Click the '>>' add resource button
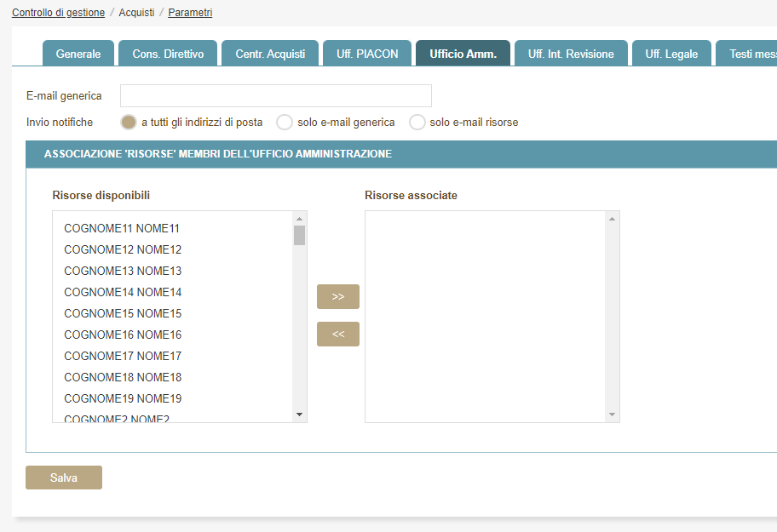This screenshot has width=777, height=532. coord(337,296)
